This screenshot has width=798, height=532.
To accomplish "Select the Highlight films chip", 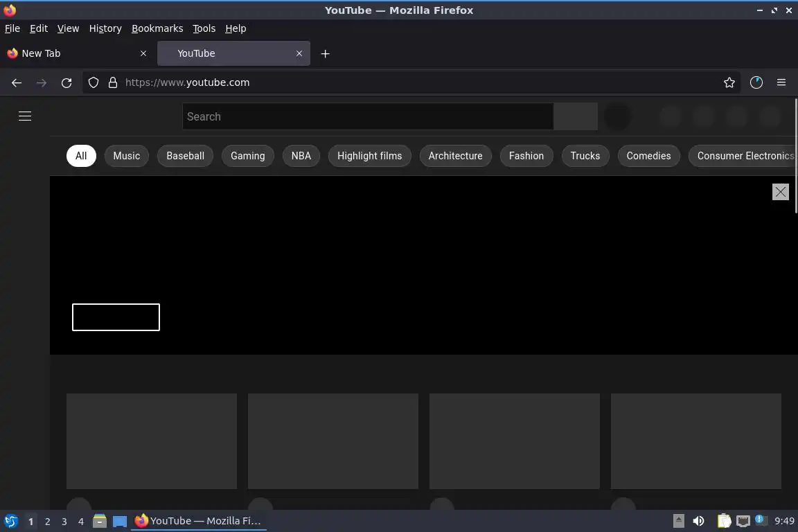I will tap(369, 156).
